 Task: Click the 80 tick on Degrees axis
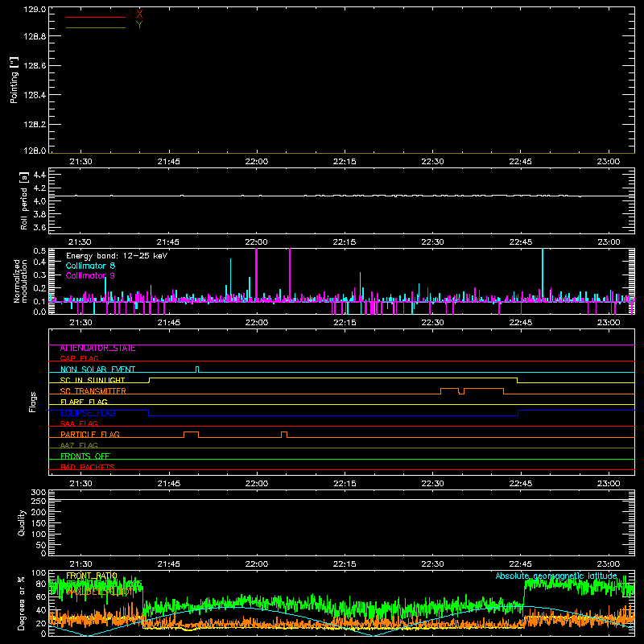point(41,584)
